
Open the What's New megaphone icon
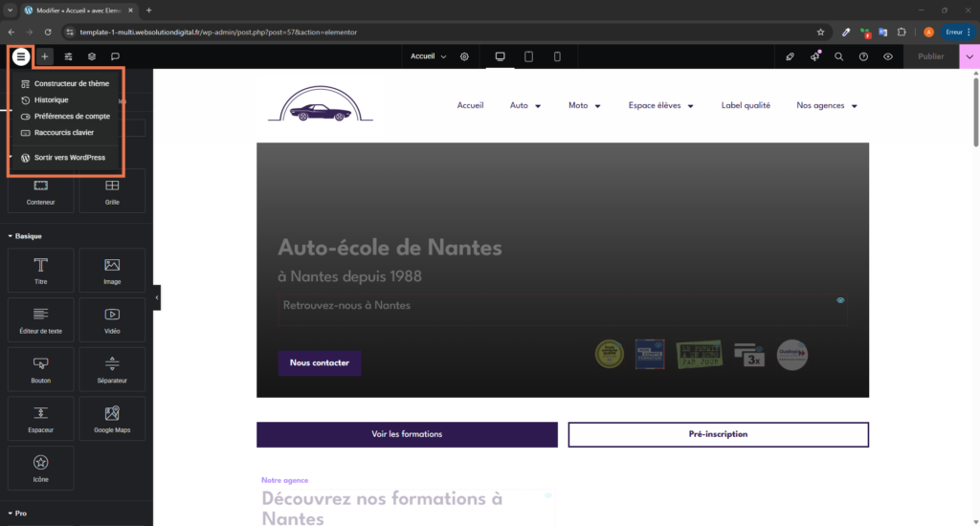[x=814, y=56]
